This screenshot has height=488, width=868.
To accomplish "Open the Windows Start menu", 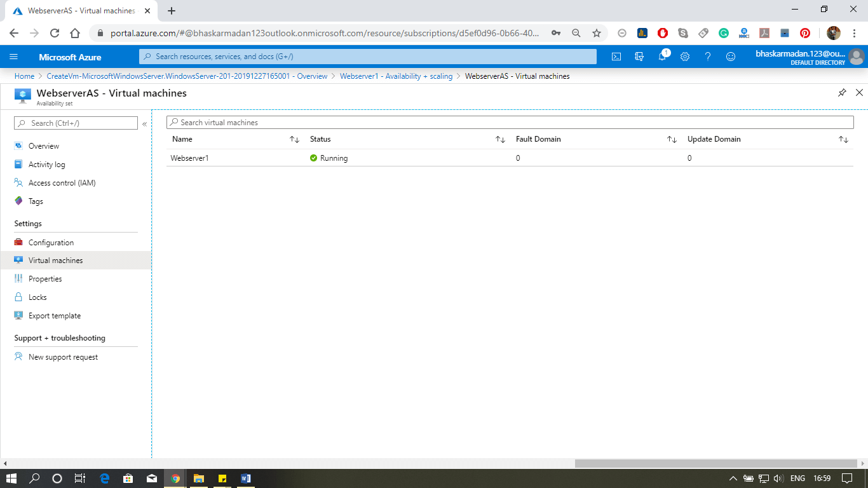I will click(11, 478).
